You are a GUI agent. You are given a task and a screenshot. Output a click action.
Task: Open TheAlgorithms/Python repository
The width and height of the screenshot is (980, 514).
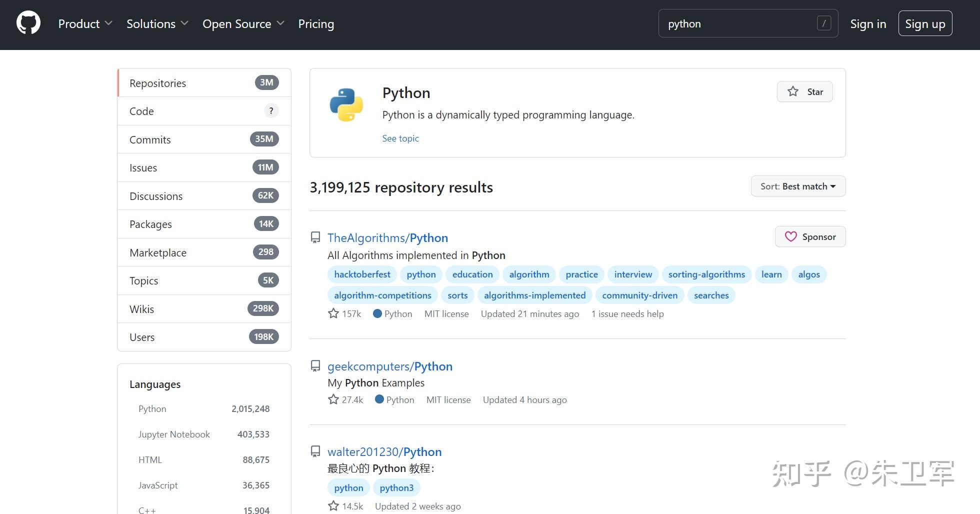[x=387, y=237]
